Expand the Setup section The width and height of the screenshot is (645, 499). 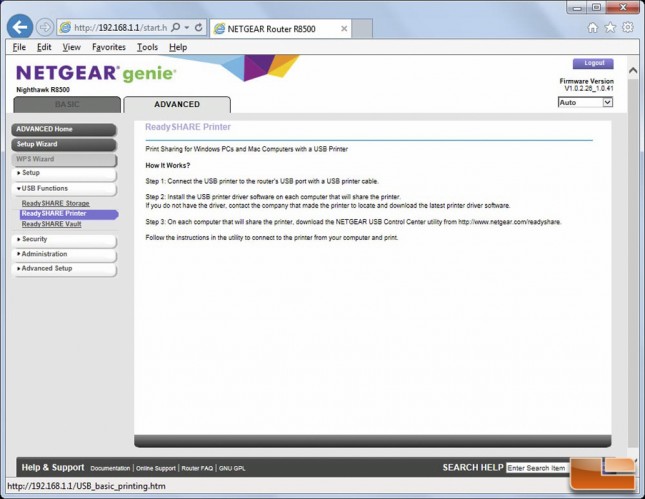[x=64, y=173]
